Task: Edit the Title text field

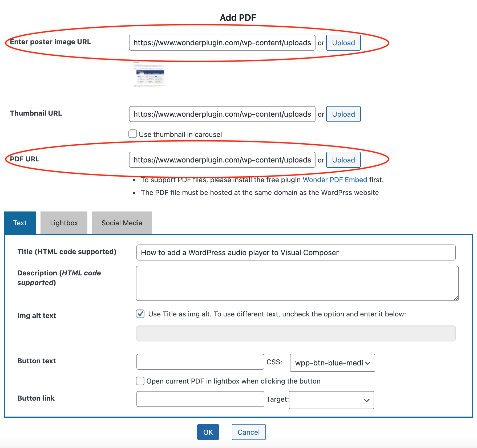Action: [x=296, y=252]
